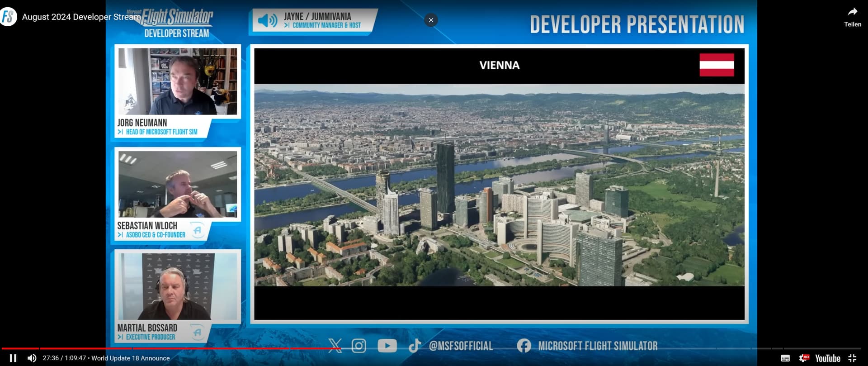Click Jorg Neumann's webcam thumbnail

pyautogui.click(x=178, y=81)
